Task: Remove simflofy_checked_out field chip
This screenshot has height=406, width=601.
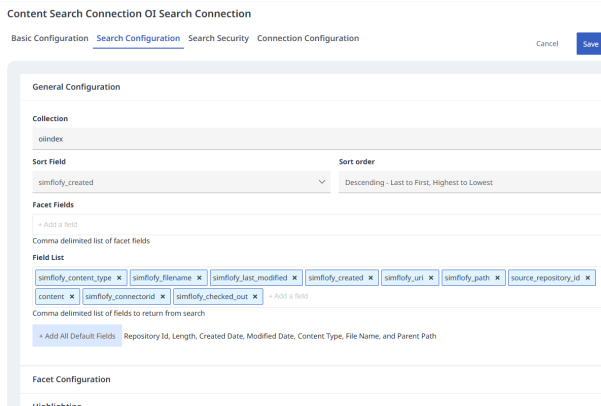Action: (x=255, y=297)
